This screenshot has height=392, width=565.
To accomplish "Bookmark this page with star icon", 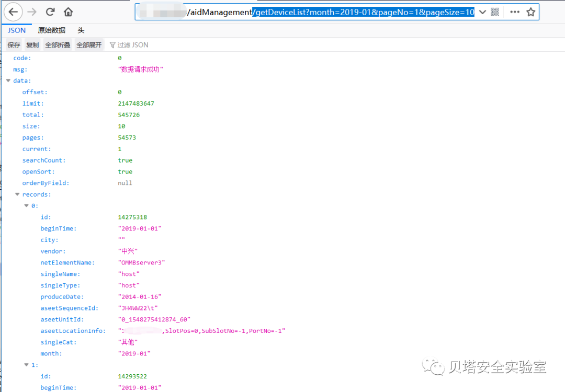I will coord(530,12).
